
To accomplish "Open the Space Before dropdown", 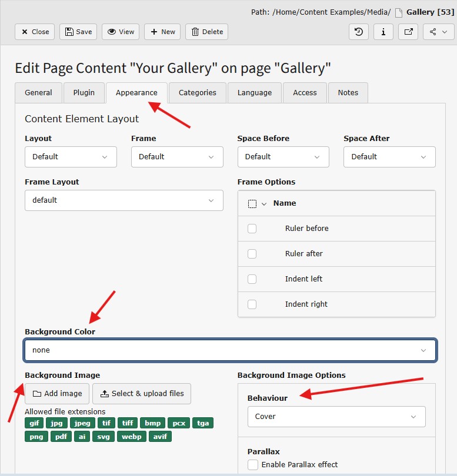I will [x=283, y=157].
